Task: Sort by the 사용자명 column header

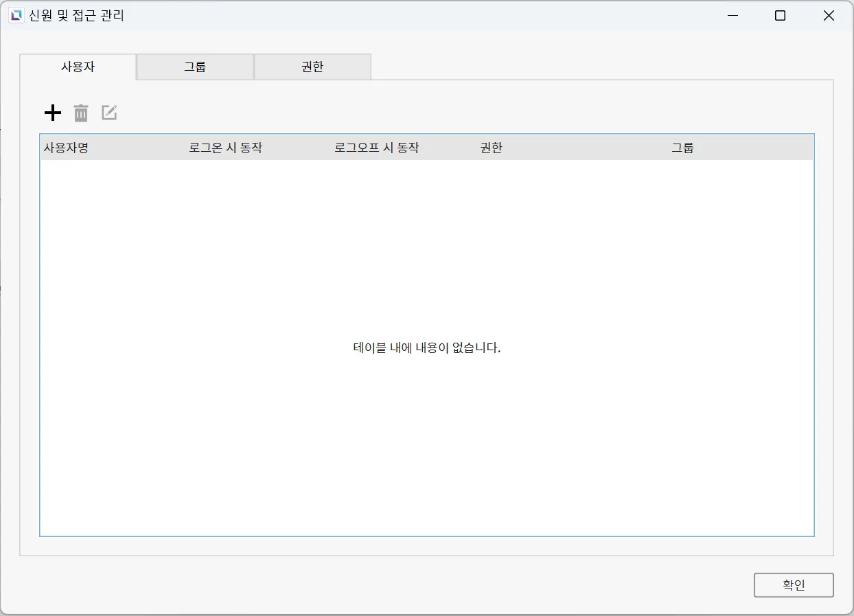Action: tap(66, 148)
